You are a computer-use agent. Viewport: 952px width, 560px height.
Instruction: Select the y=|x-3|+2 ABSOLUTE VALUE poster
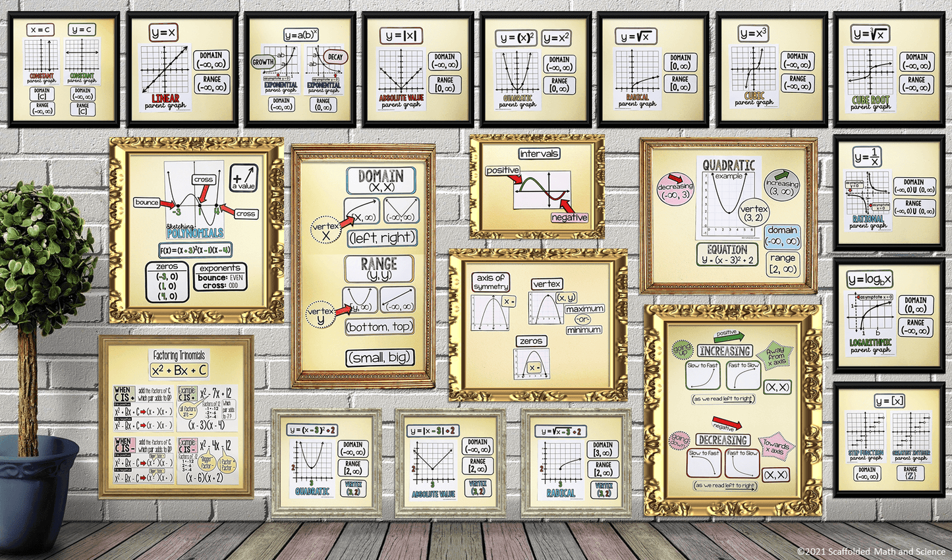(x=451, y=463)
